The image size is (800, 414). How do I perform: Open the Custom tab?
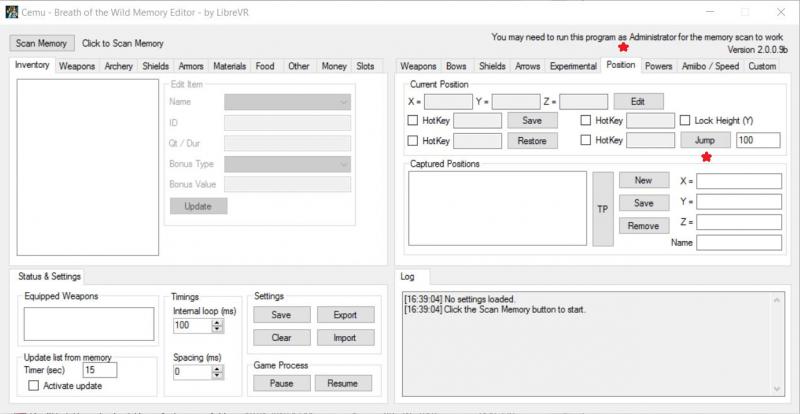pyautogui.click(x=762, y=66)
